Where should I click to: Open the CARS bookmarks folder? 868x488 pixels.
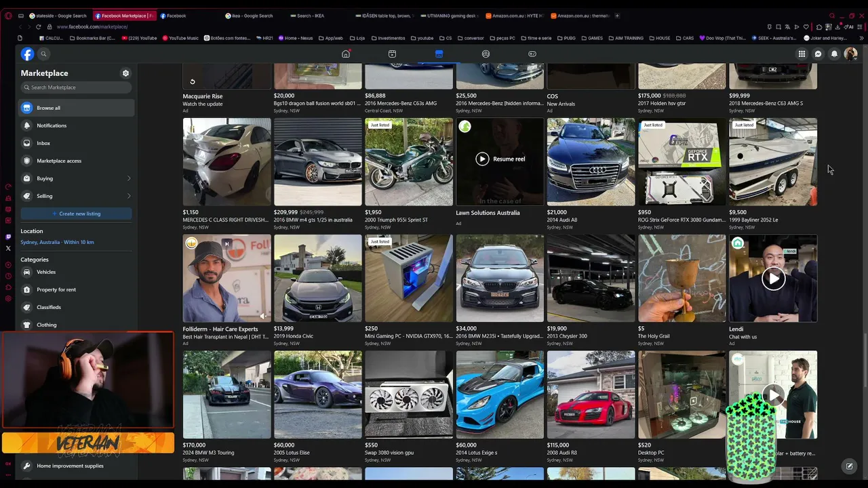685,39
